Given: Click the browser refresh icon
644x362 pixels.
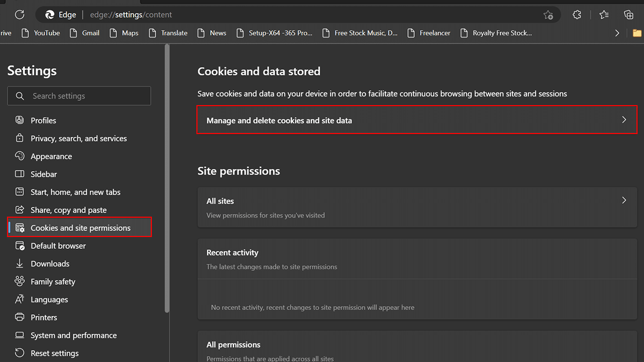Looking at the screenshot, I should tap(20, 15).
